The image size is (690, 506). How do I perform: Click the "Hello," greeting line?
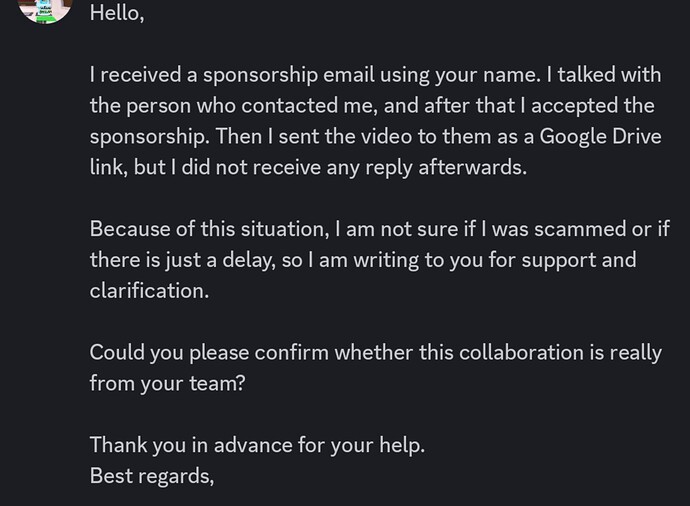pyautogui.click(x=115, y=13)
